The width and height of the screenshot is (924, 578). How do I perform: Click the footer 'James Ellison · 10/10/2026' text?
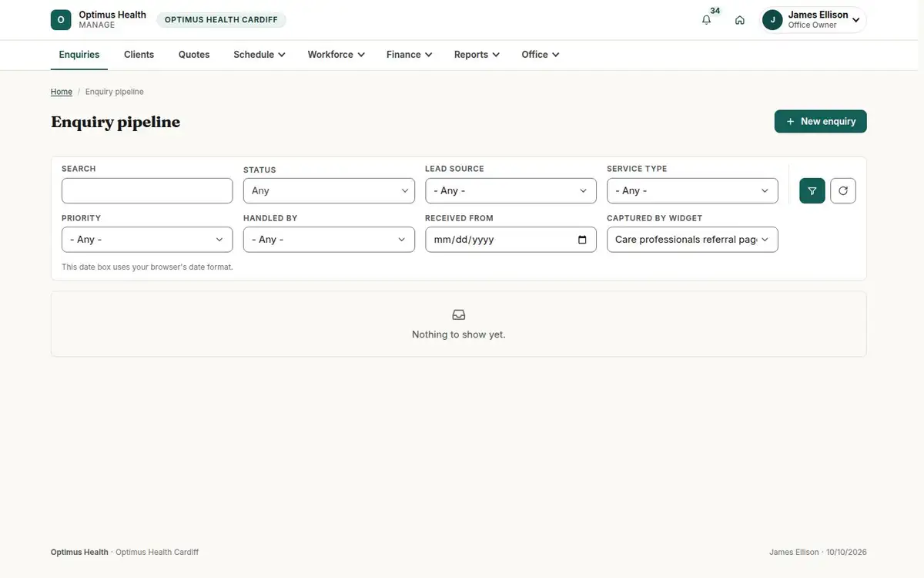pos(818,552)
